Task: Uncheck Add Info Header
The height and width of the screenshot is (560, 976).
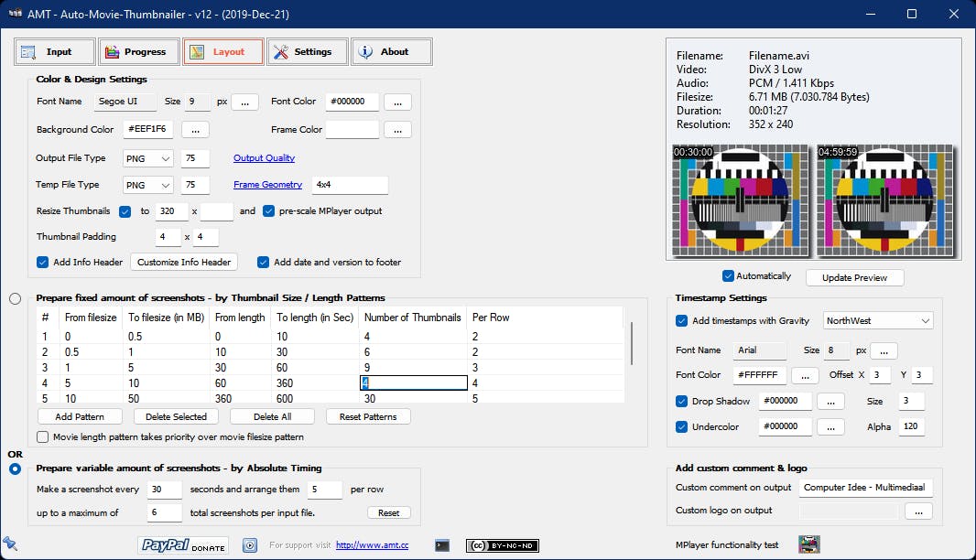Action: (42, 262)
